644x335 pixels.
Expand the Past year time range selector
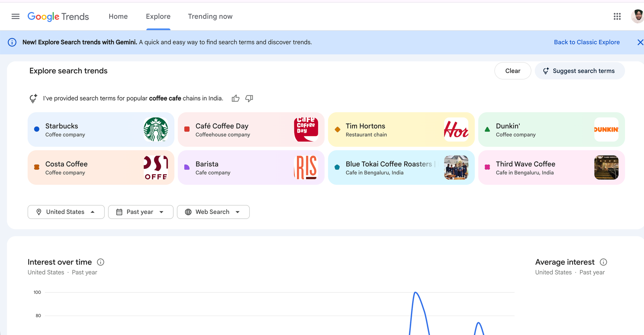click(x=141, y=212)
